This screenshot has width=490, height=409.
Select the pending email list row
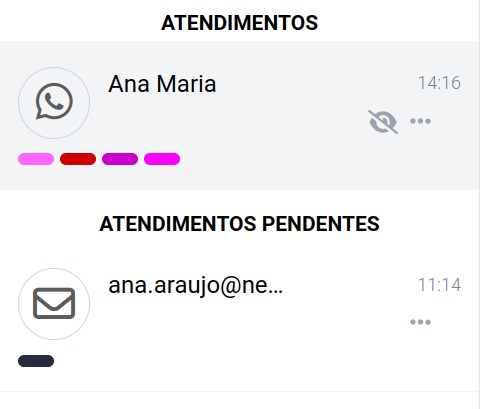coord(240,317)
